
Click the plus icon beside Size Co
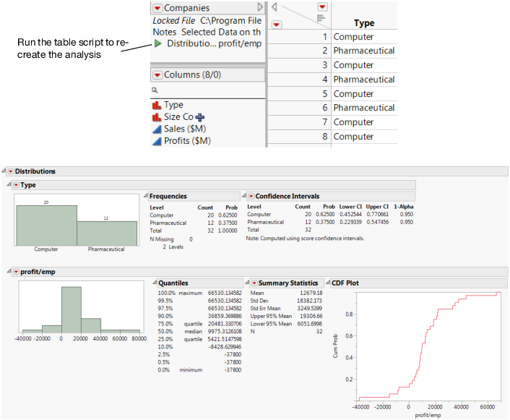(x=200, y=117)
